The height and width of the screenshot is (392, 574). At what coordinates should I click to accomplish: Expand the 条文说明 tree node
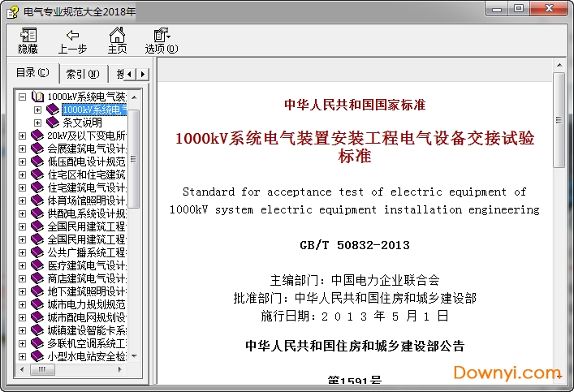coord(37,123)
